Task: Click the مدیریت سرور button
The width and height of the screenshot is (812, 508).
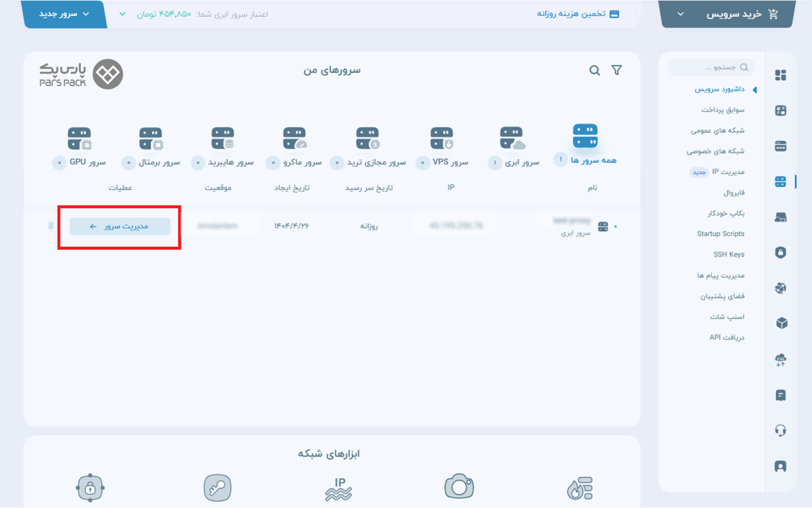Action: [120, 227]
